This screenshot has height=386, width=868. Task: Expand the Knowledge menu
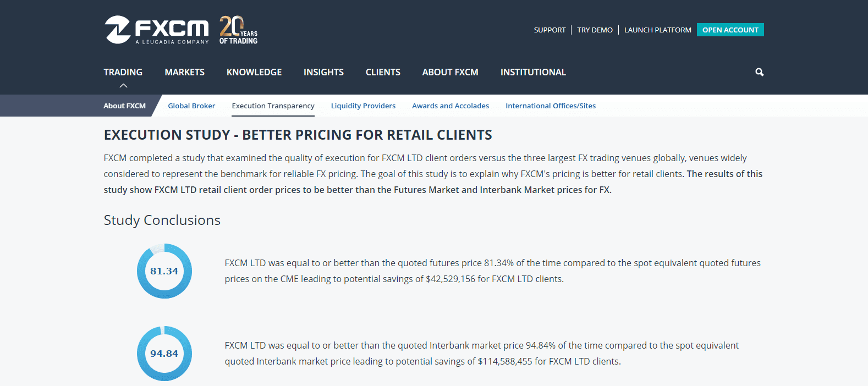[x=254, y=72]
